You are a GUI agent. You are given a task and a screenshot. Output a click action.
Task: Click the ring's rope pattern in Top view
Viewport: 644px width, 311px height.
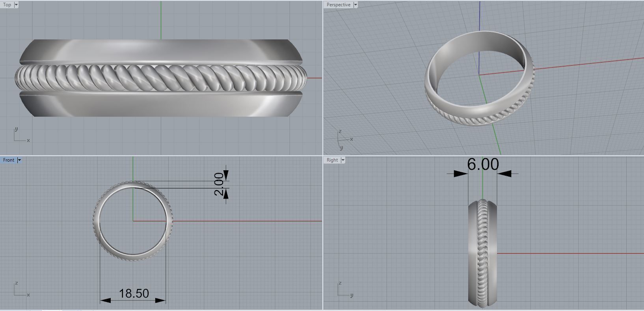[161, 78]
